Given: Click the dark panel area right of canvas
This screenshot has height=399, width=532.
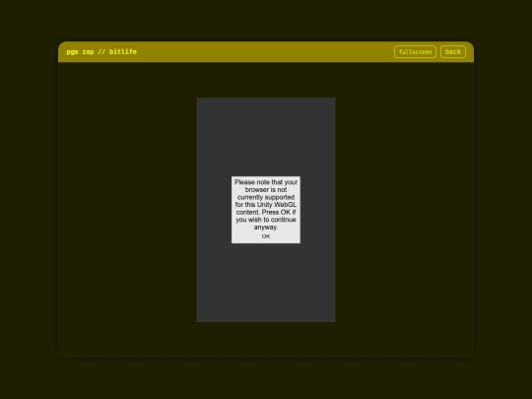Looking at the screenshot, I should tap(405, 210).
